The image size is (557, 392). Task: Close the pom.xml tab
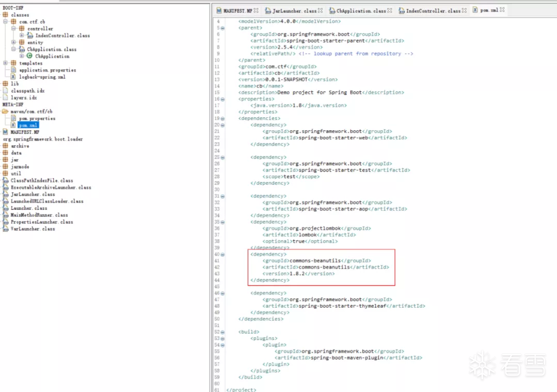[x=502, y=10]
